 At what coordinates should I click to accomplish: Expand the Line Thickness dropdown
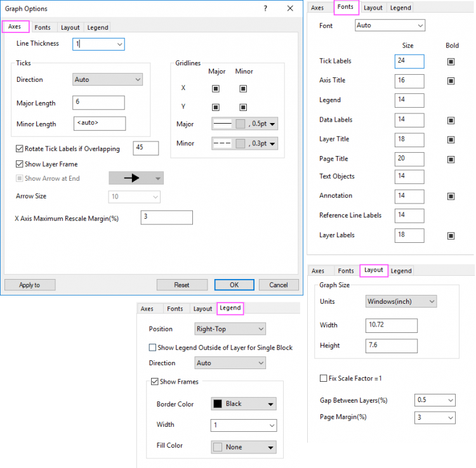[x=119, y=44]
